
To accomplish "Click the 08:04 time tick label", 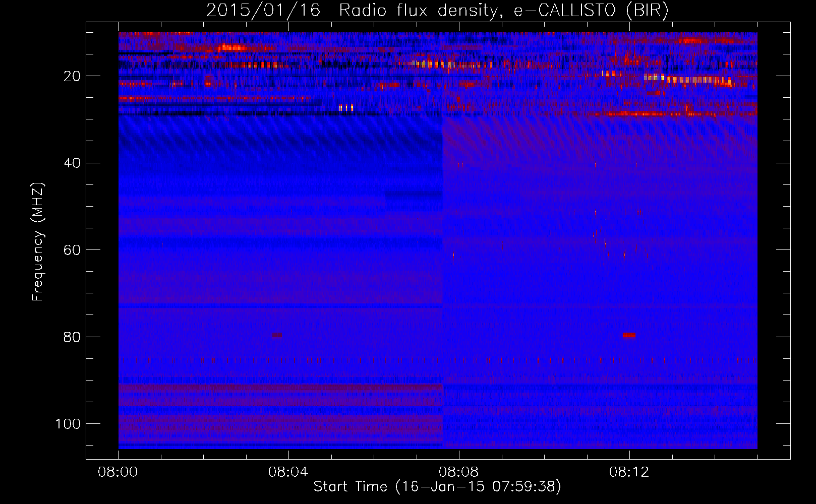I will coord(288,472).
